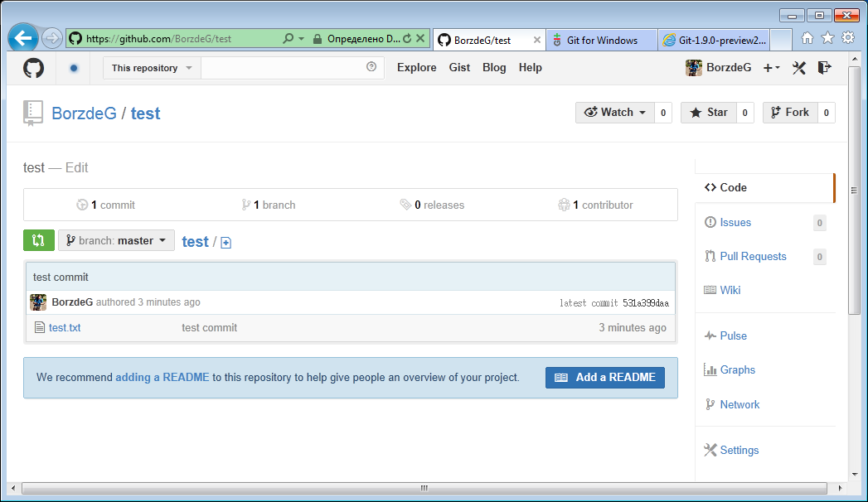Open address bar autocomplete dropdown arrow
Image resolution: width=868 pixels, height=502 pixels.
(x=302, y=39)
